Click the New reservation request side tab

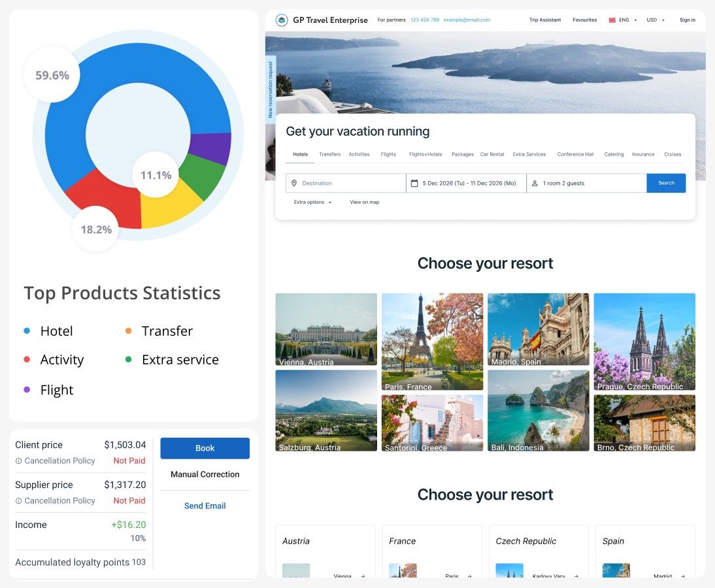coord(271,90)
